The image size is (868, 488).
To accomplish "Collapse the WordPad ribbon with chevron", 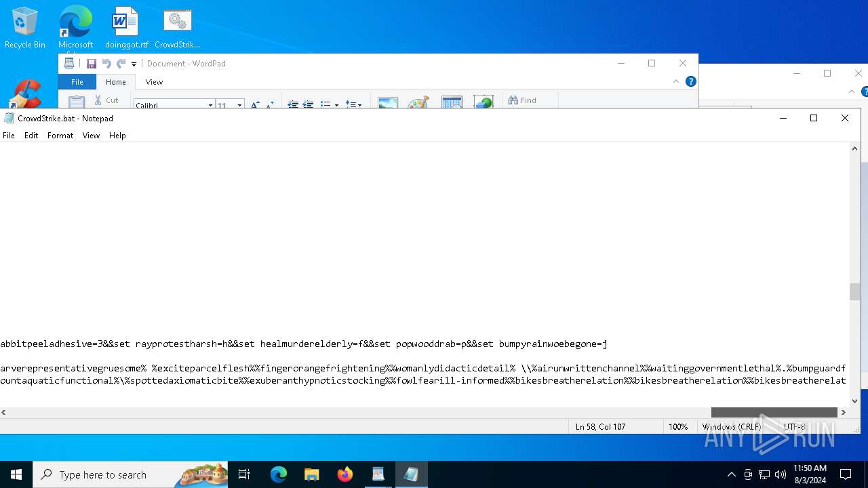I will click(x=676, y=81).
